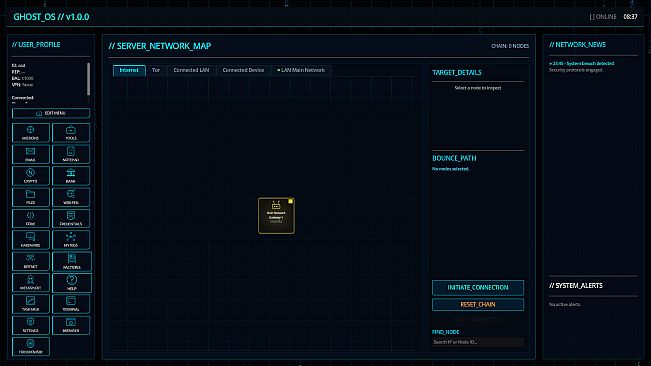
Task: Open the Notepad tile
Action: 71,154
